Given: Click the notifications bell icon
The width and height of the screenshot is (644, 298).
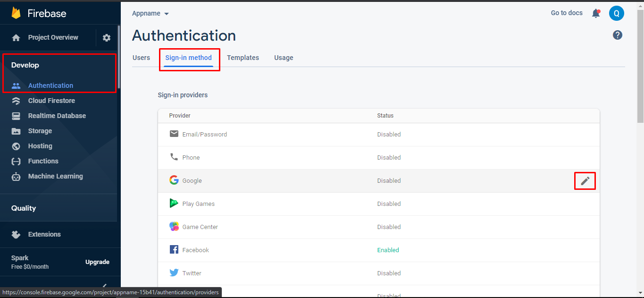Looking at the screenshot, I should point(596,13).
